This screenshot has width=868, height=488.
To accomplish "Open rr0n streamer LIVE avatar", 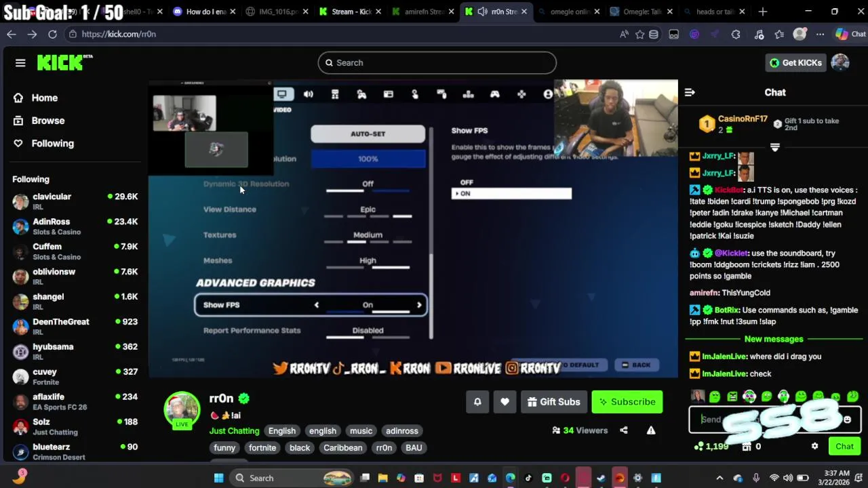I will 182,410.
